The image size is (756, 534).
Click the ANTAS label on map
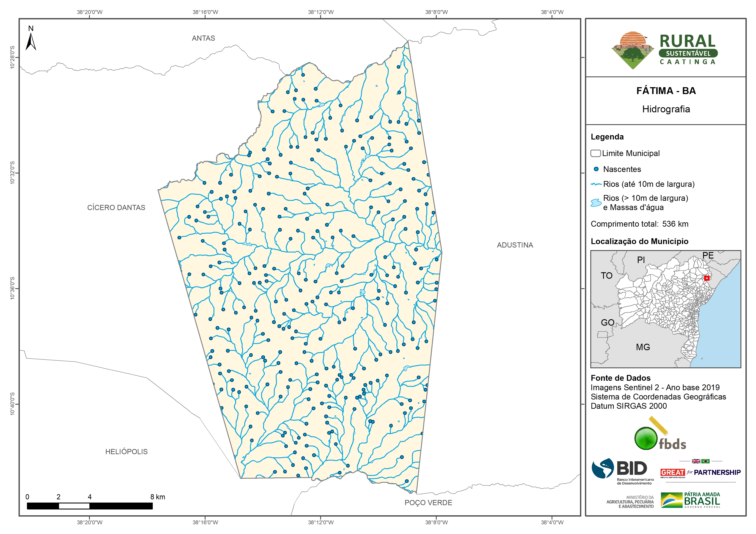pos(203,38)
